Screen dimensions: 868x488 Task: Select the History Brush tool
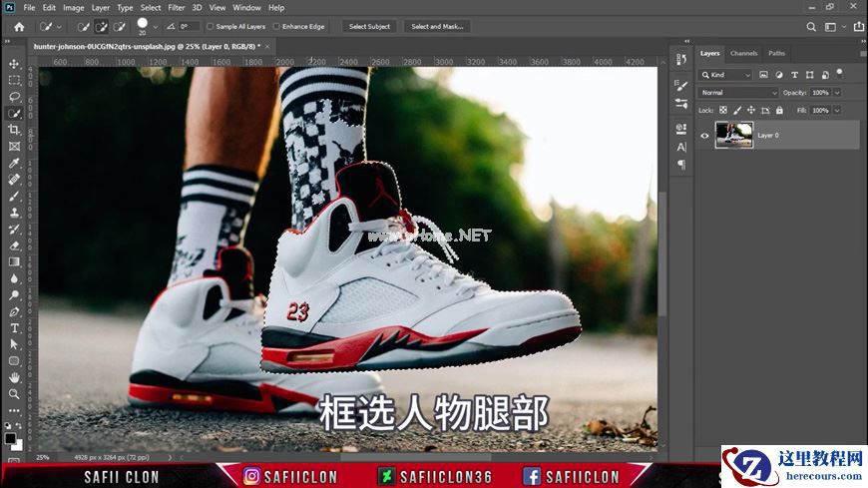(x=14, y=230)
